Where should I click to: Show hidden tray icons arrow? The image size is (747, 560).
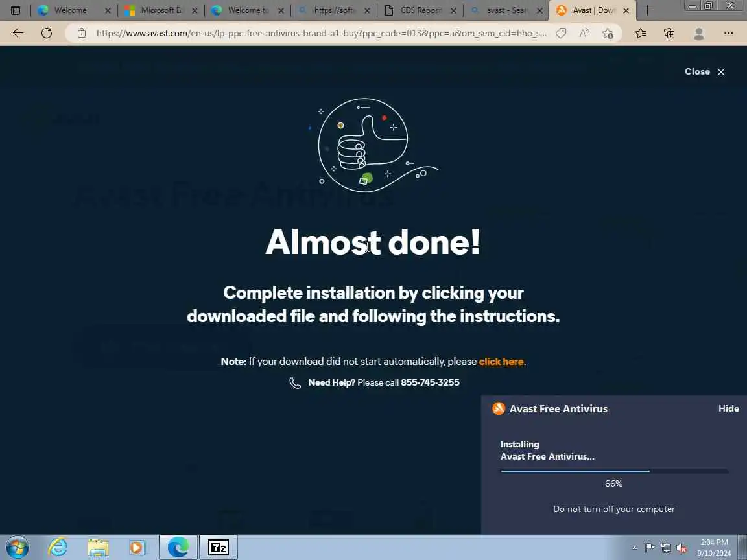[x=634, y=548]
